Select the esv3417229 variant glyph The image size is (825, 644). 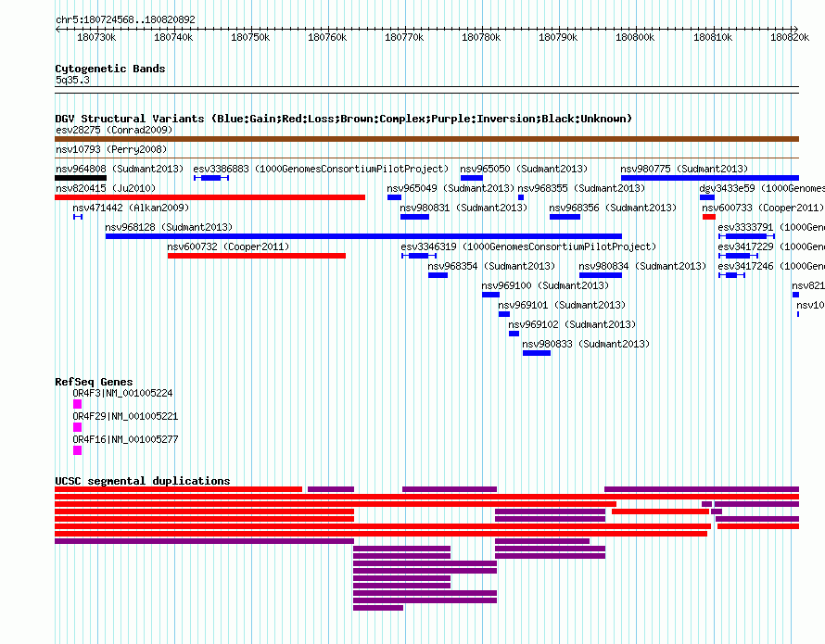[738, 256]
